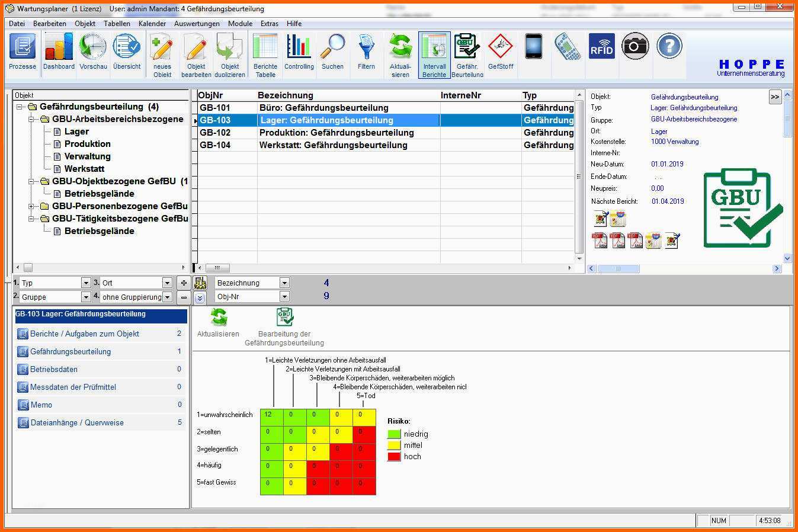
Task: Open the Bezeichnung sort dropdown
Action: pyautogui.click(x=284, y=283)
